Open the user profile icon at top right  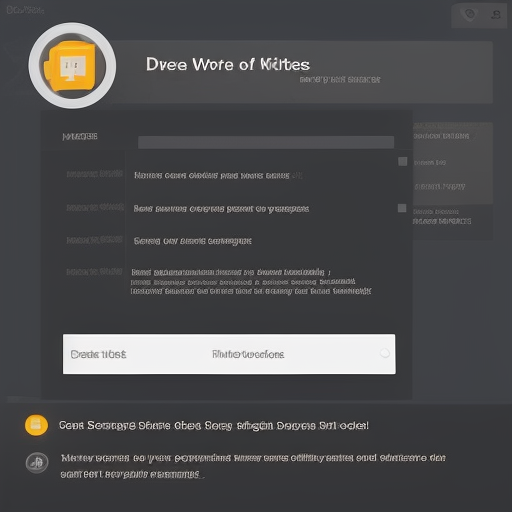(496, 15)
